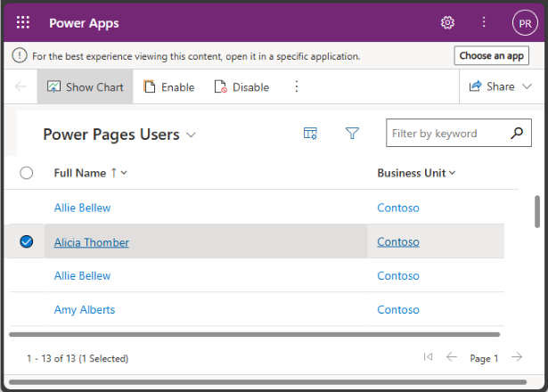Viewport: 548px width, 392px height.
Task: Go to the first page icon
Action: click(x=428, y=356)
